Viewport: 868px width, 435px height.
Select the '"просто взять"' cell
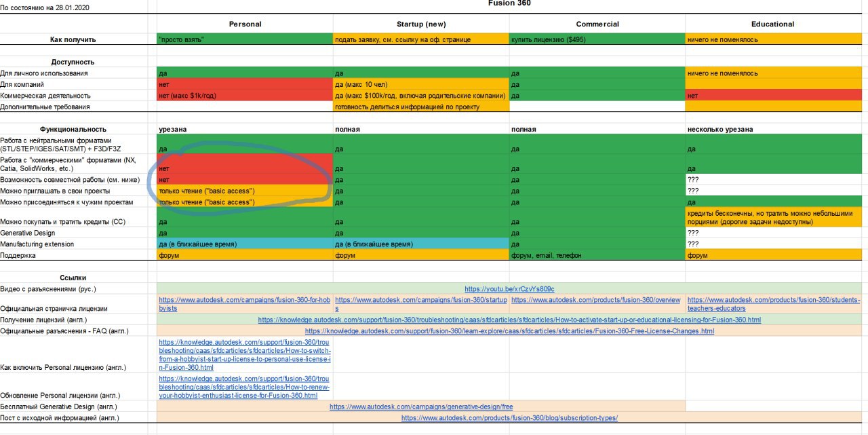click(245, 39)
